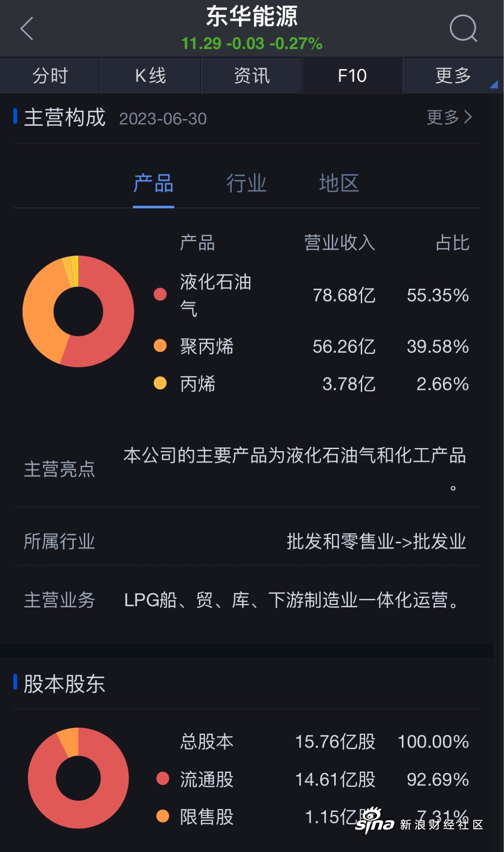Click 批发和零售业->批发业 industry text
Viewport: 504px width, 852px height.
[376, 541]
